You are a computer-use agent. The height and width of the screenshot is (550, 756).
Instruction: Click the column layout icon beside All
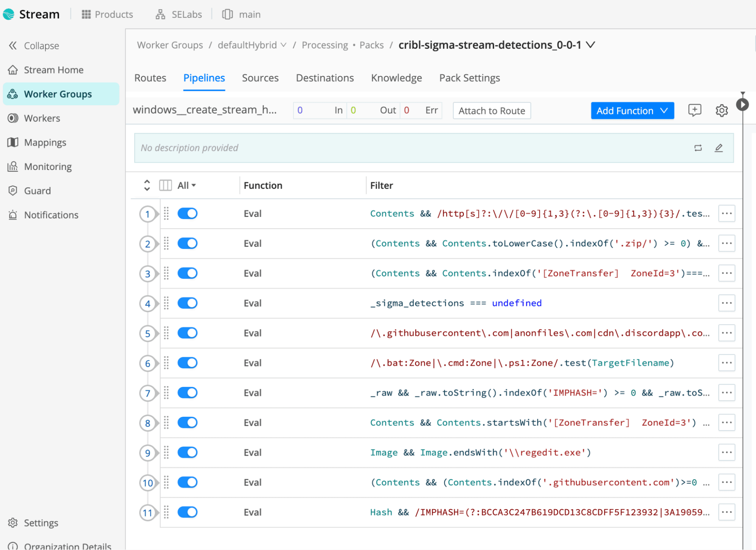[165, 185]
